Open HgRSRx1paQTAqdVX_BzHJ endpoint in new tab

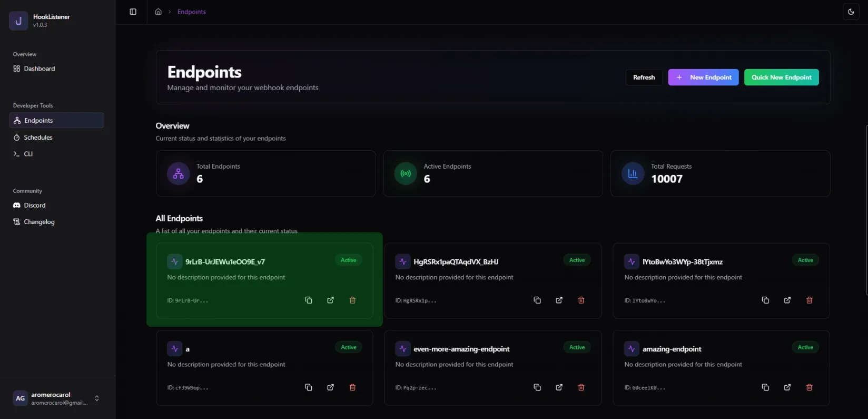(559, 300)
